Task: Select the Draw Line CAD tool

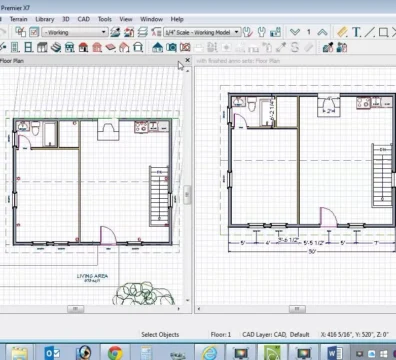Action: click(x=370, y=32)
